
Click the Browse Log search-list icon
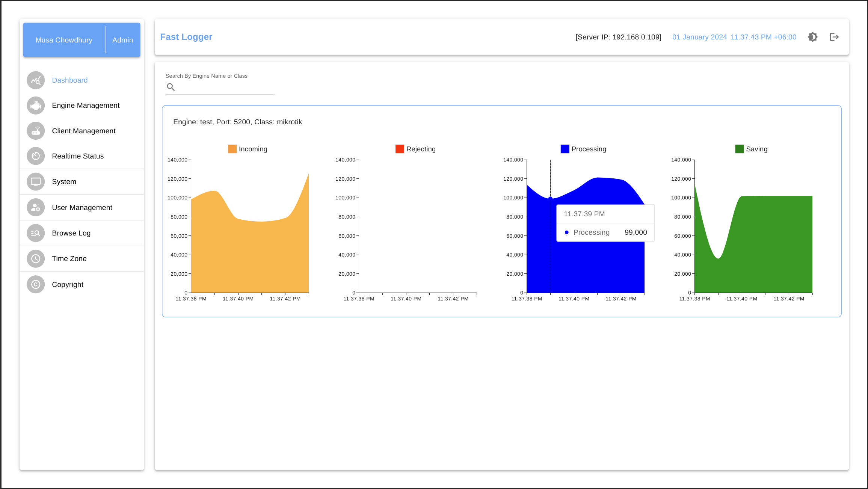click(36, 233)
